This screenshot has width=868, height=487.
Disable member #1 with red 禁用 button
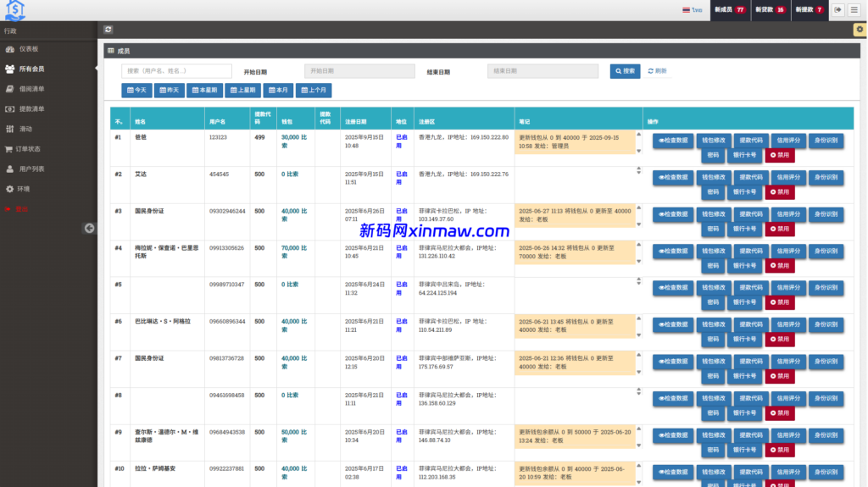pos(780,156)
